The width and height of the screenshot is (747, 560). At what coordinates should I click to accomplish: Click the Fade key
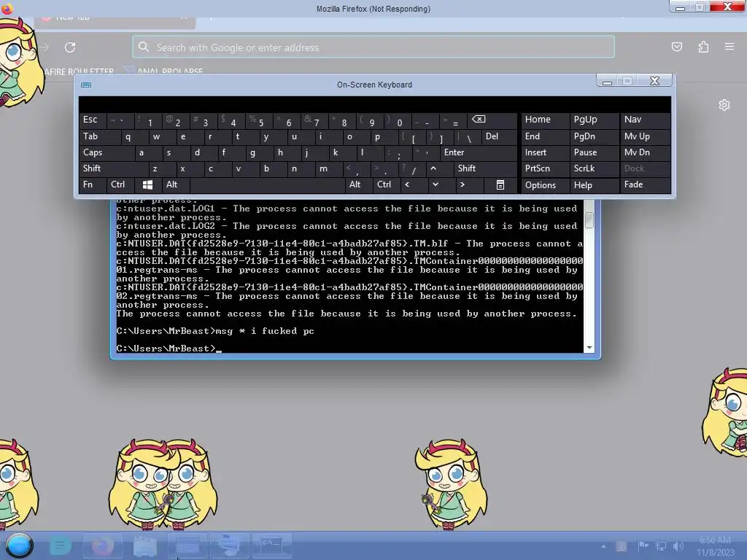coord(645,184)
